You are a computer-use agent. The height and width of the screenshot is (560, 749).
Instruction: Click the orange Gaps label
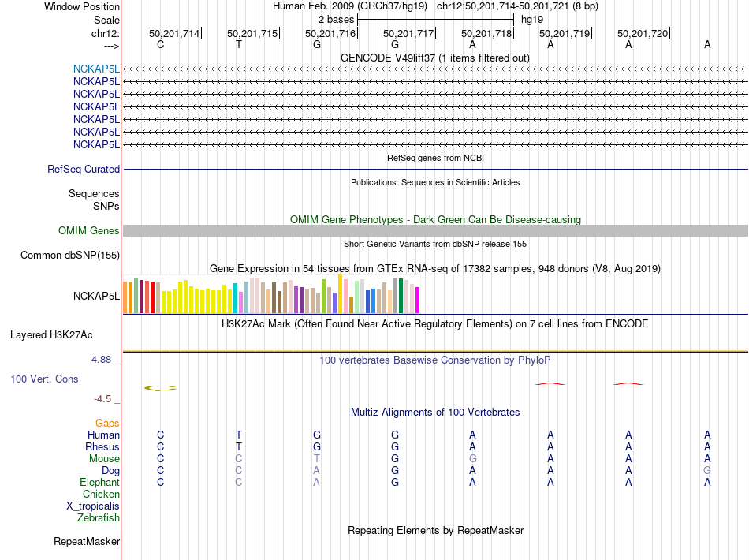(107, 424)
